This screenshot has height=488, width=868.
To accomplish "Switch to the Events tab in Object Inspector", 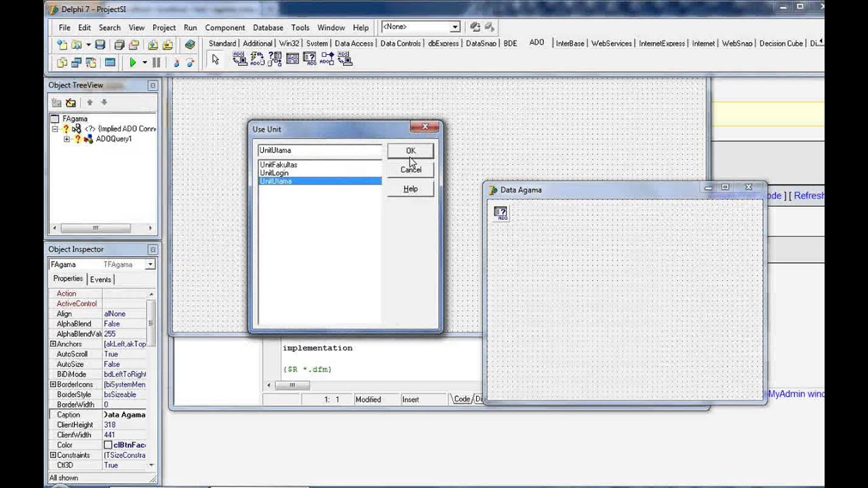I will click(x=100, y=279).
